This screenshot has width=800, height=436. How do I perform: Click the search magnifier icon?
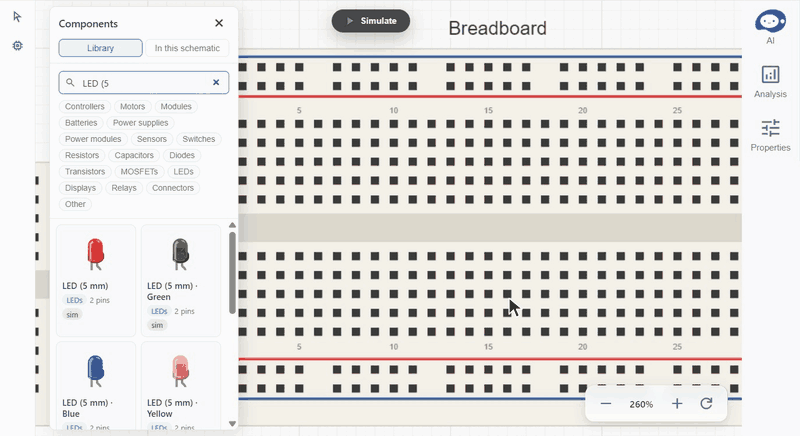coord(70,82)
